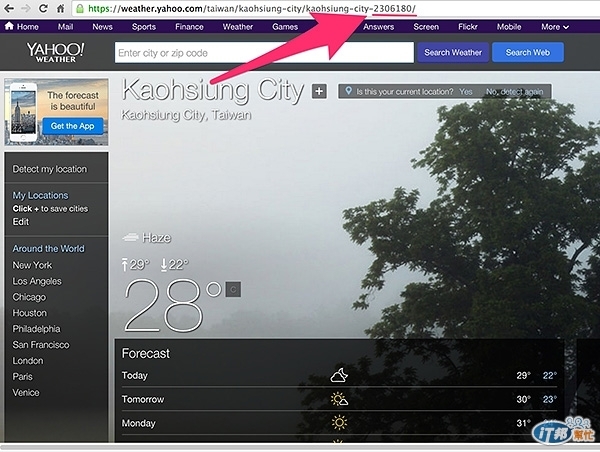
Task: Click the Forecast section heading
Action: click(x=145, y=353)
